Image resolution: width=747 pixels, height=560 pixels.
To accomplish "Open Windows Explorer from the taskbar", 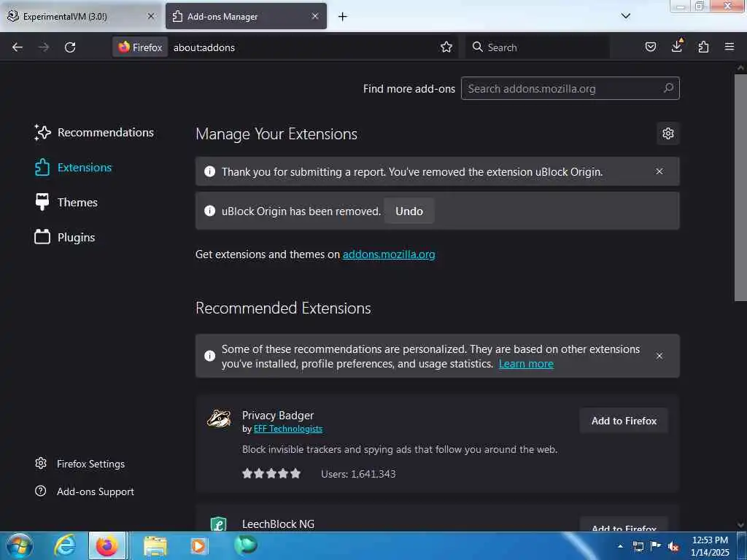I will point(155,546).
